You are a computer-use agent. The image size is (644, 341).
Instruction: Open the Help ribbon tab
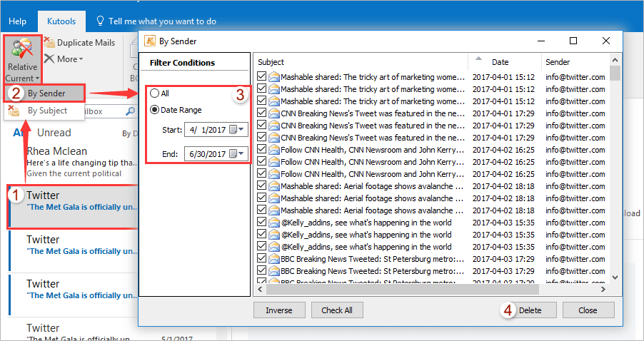click(17, 21)
